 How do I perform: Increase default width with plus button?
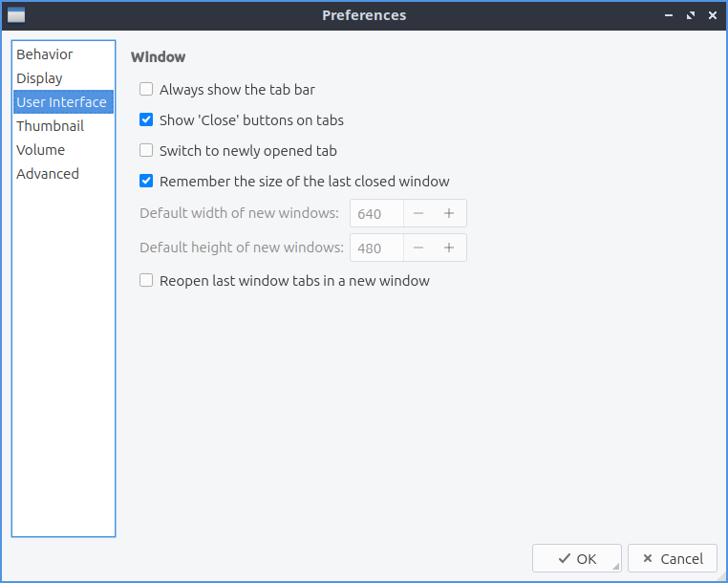point(449,214)
